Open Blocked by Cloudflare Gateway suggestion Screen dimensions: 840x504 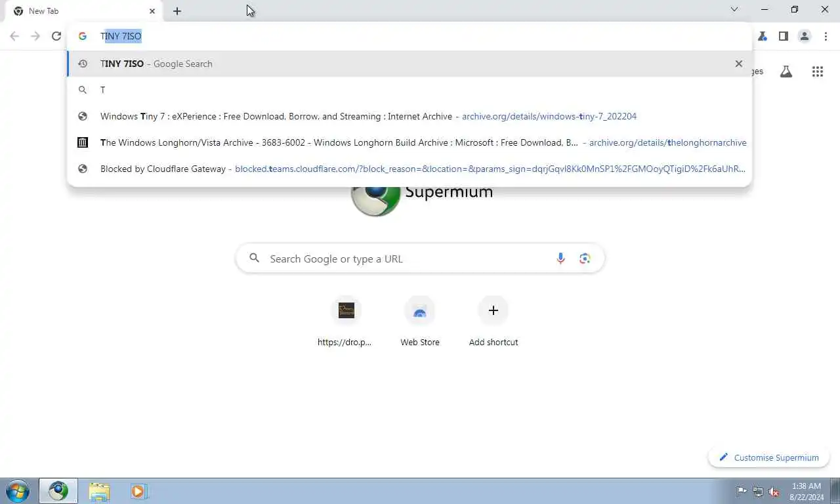click(x=409, y=169)
